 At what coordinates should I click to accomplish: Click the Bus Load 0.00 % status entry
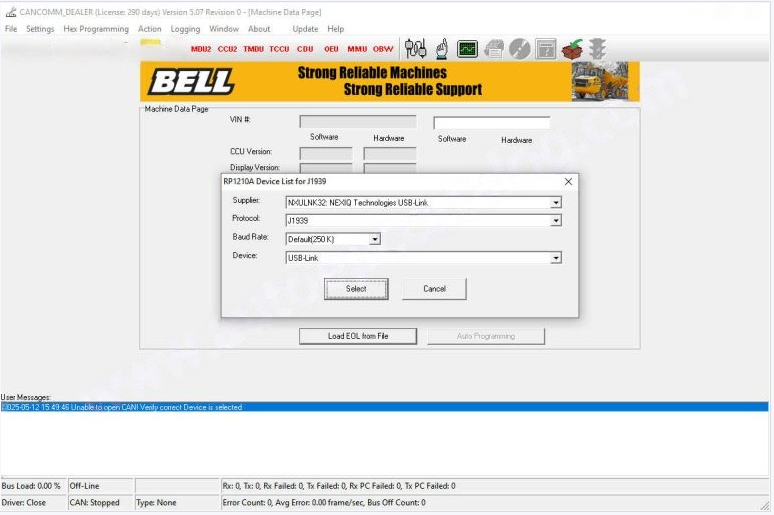31,486
